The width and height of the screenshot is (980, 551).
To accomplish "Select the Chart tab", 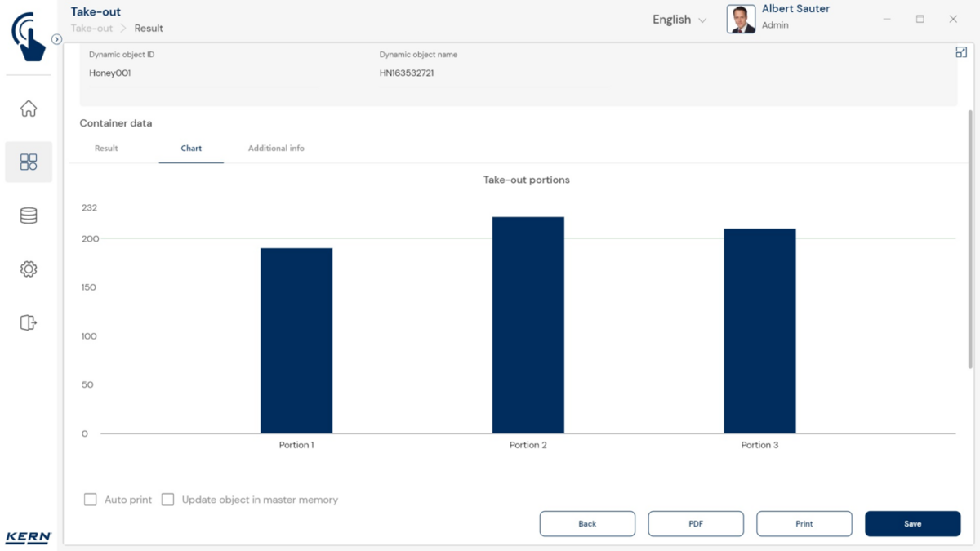I will (x=191, y=149).
